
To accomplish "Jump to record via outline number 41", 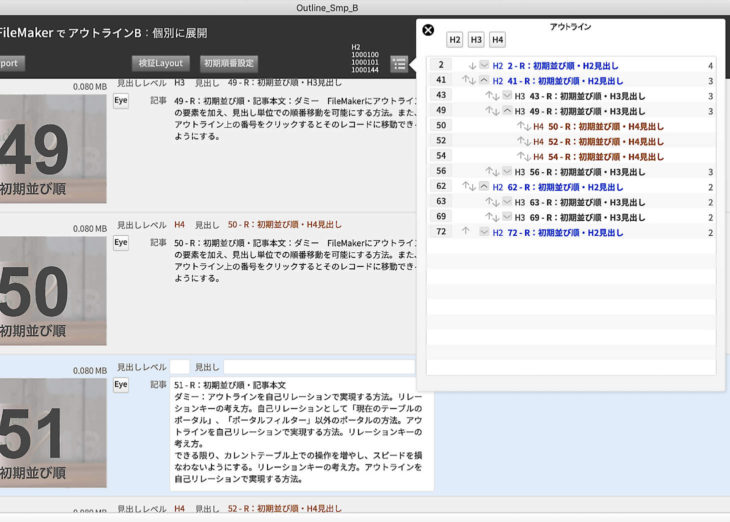I will (441, 80).
